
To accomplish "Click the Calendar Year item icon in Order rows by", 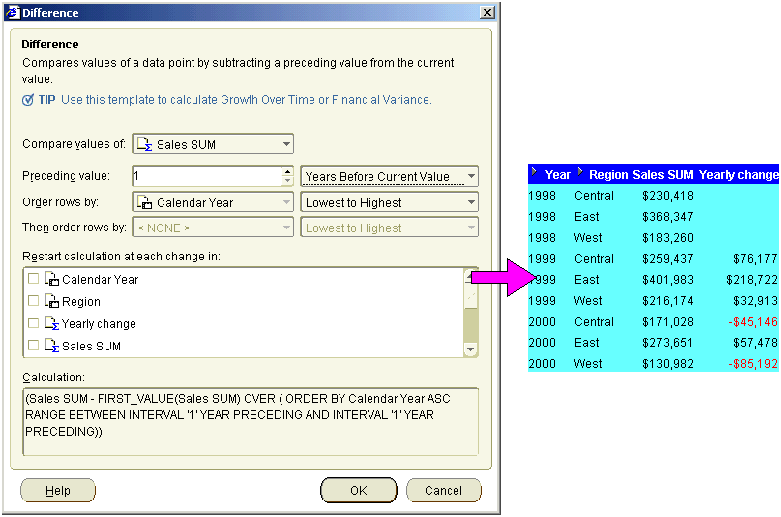I will (144, 202).
